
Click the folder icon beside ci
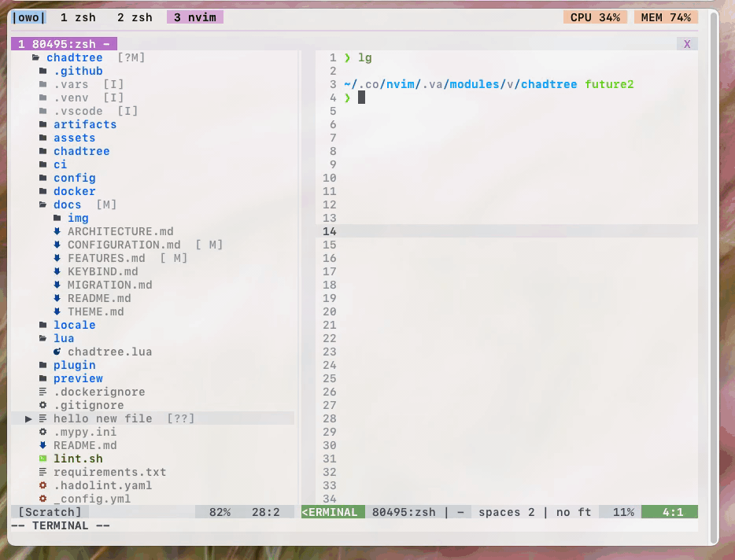coord(43,164)
